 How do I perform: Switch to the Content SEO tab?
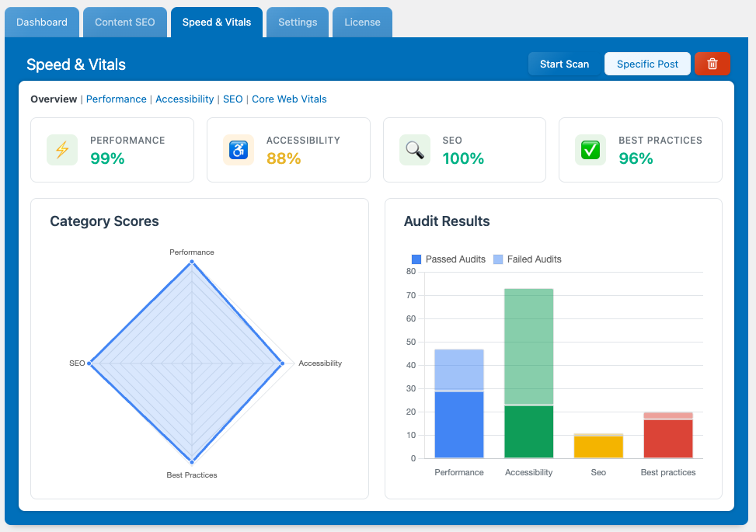point(125,22)
